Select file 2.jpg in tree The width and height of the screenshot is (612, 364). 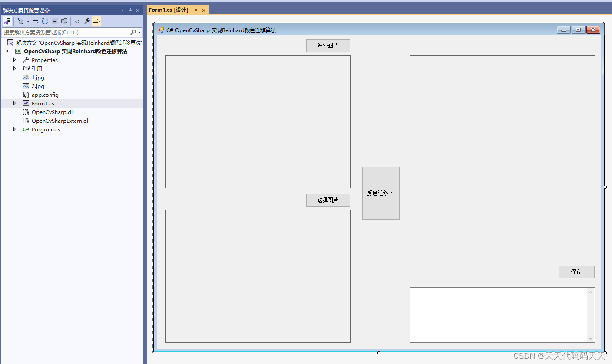(38, 86)
